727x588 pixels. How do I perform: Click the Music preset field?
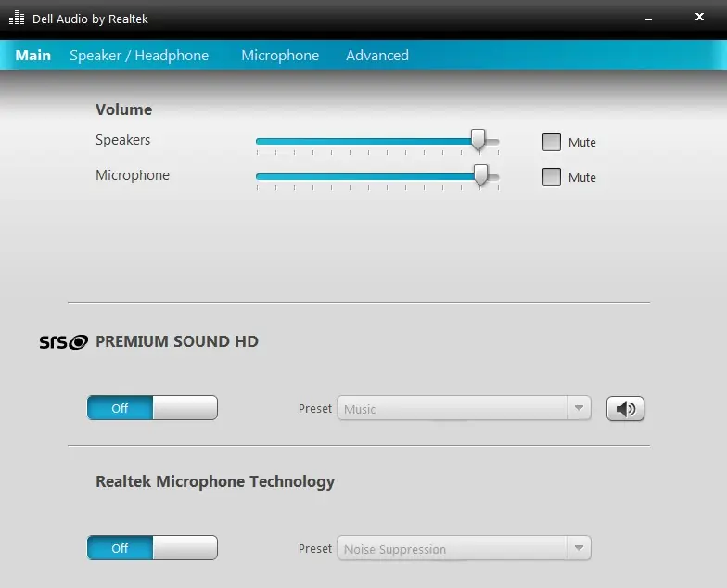click(x=464, y=408)
